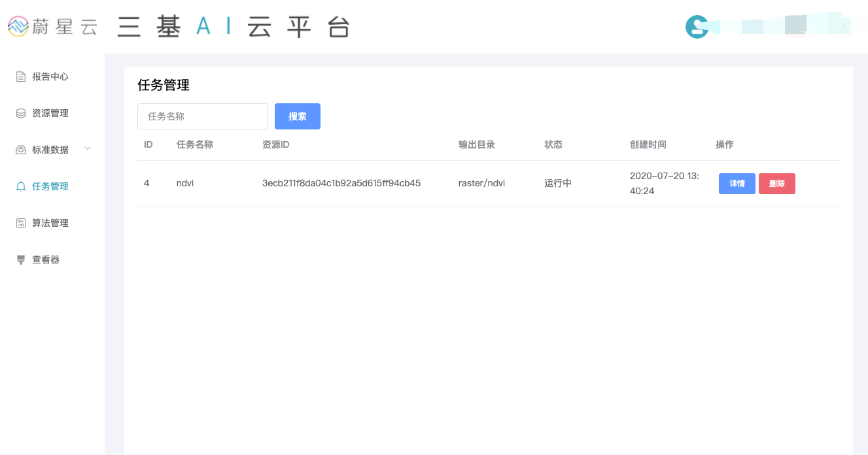Screen dimensions: 868x455
Task: Click the 蔚星云 logo icon
Action: click(18, 27)
